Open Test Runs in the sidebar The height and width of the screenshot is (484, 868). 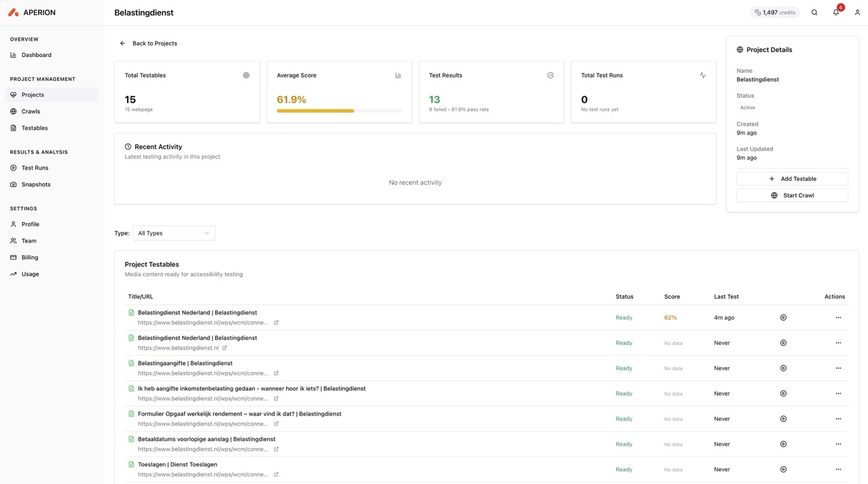[33, 167]
